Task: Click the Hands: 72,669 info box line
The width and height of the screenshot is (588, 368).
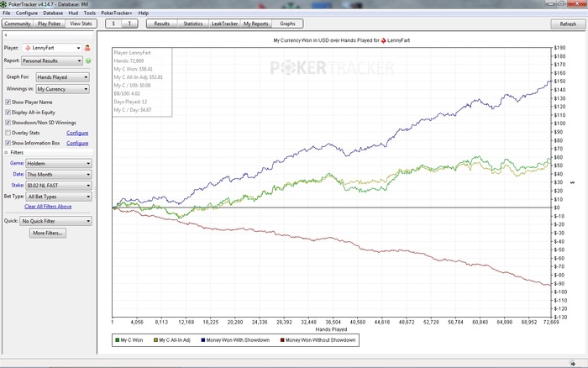Action: (129, 60)
